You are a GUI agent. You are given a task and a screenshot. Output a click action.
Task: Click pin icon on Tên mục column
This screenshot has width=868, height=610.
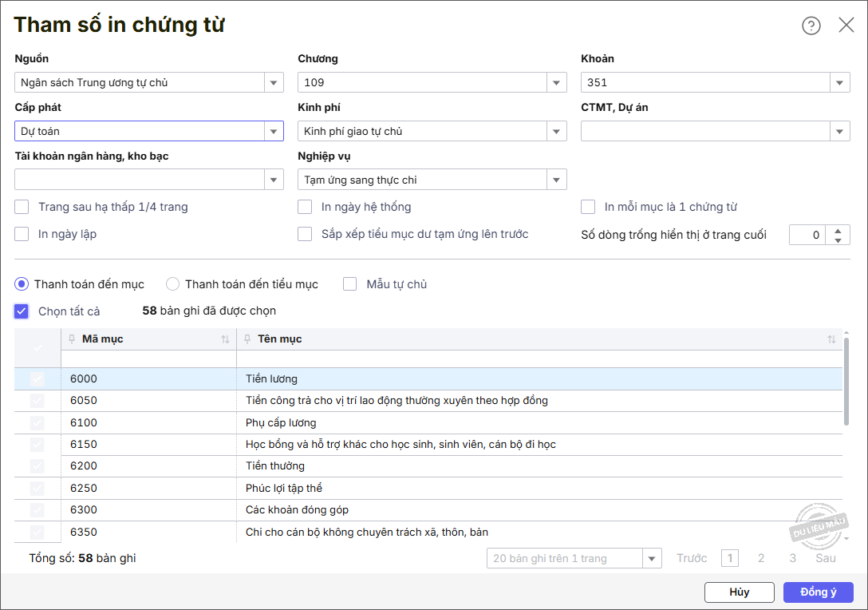coord(247,339)
